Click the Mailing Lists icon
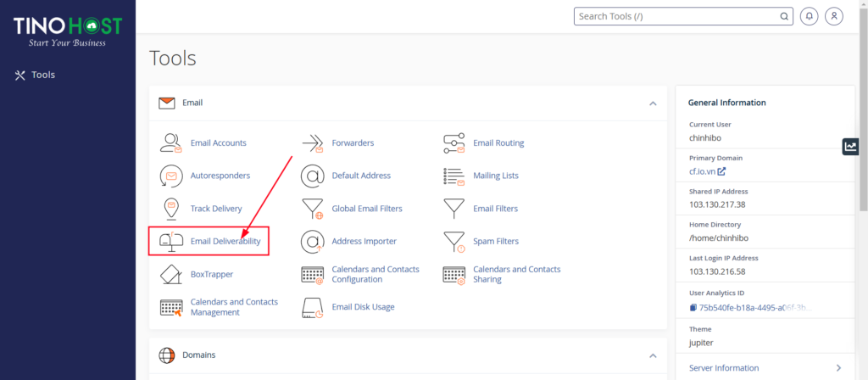The height and width of the screenshot is (380, 868). click(454, 176)
